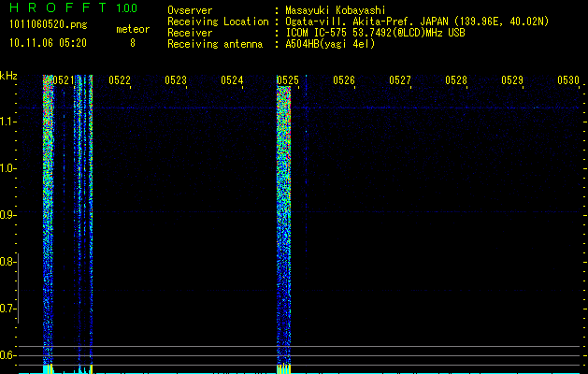Select observer name Masayuki Kobayashi

tap(336, 10)
